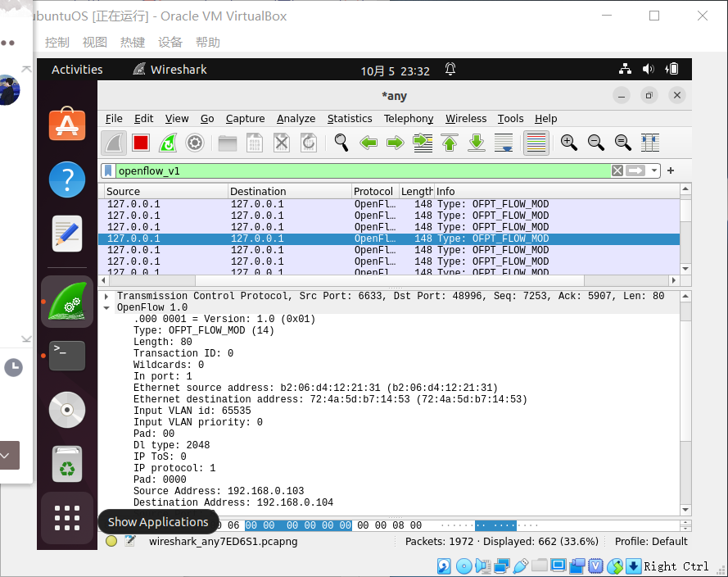Open capture options gear icon

coord(195,143)
